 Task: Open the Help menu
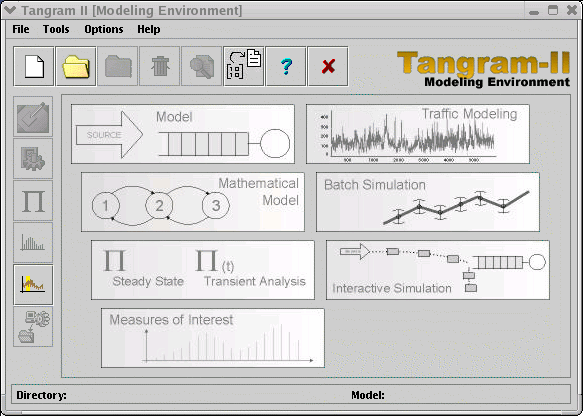coord(149,29)
